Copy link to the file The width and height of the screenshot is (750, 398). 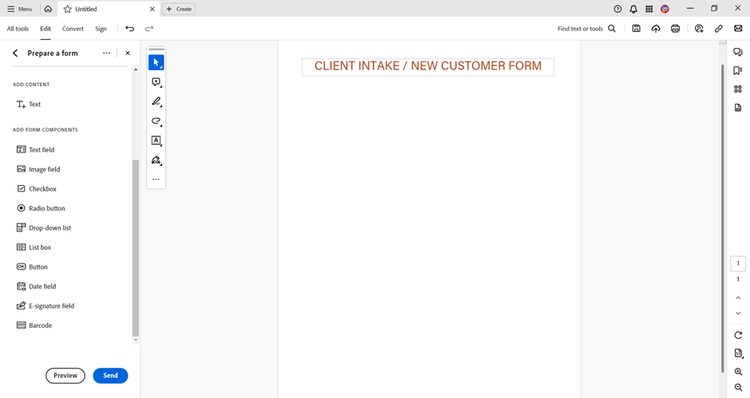tap(718, 29)
